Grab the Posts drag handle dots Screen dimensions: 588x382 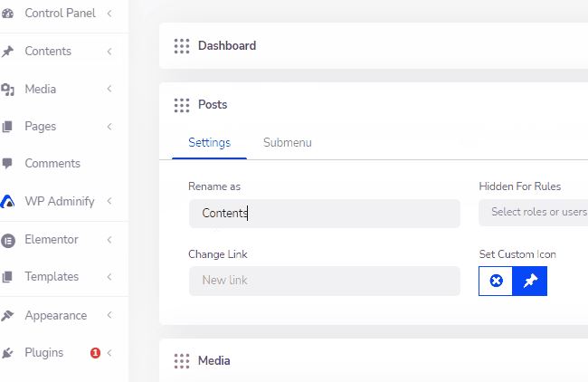[x=182, y=105]
